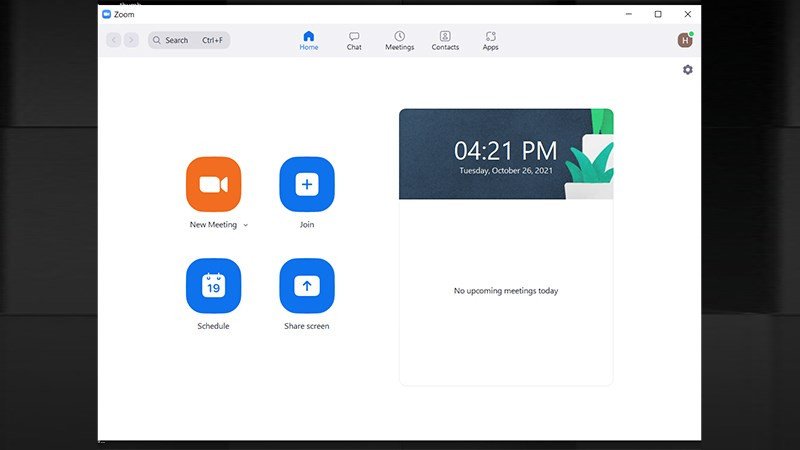Image resolution: width=800 pixels, height=450 pixels.
Task: Open the profile avatar menu
Action: (x=685, y=40)
